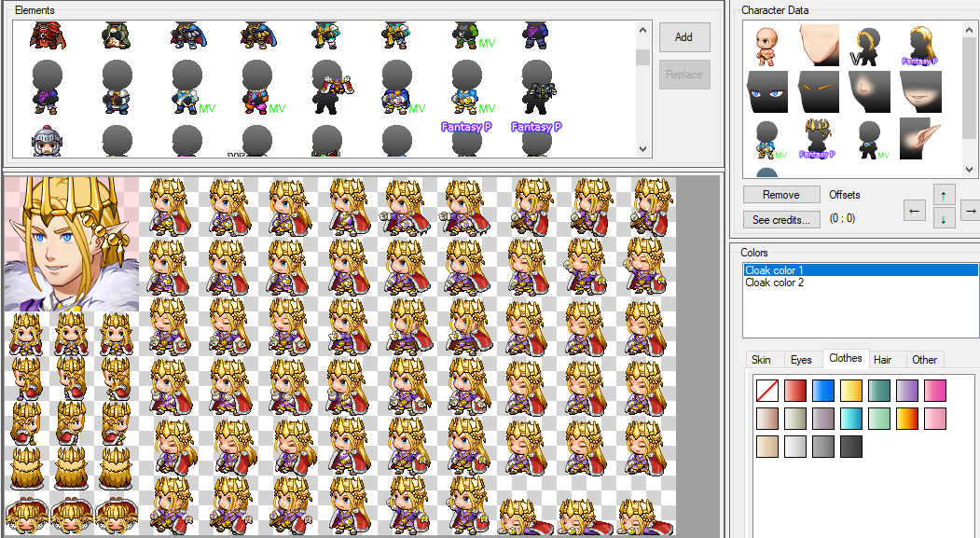Select the golden eyebrows element

pos(819,92)
